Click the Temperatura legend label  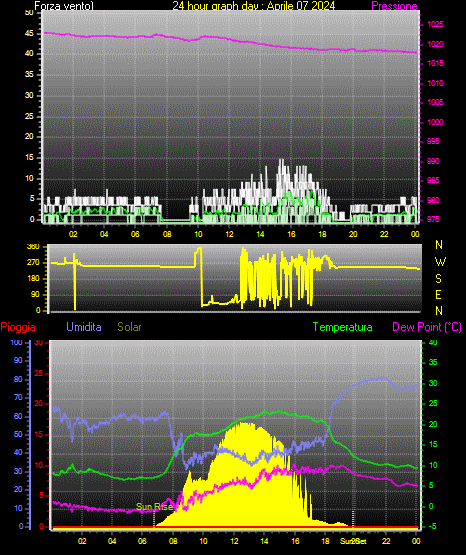click(x=343, y=327)
